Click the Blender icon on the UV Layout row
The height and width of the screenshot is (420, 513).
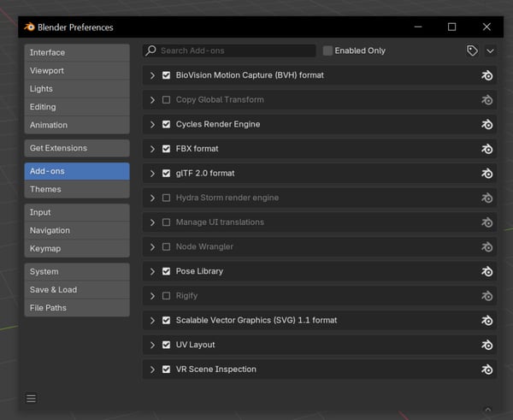coord(486,346)
